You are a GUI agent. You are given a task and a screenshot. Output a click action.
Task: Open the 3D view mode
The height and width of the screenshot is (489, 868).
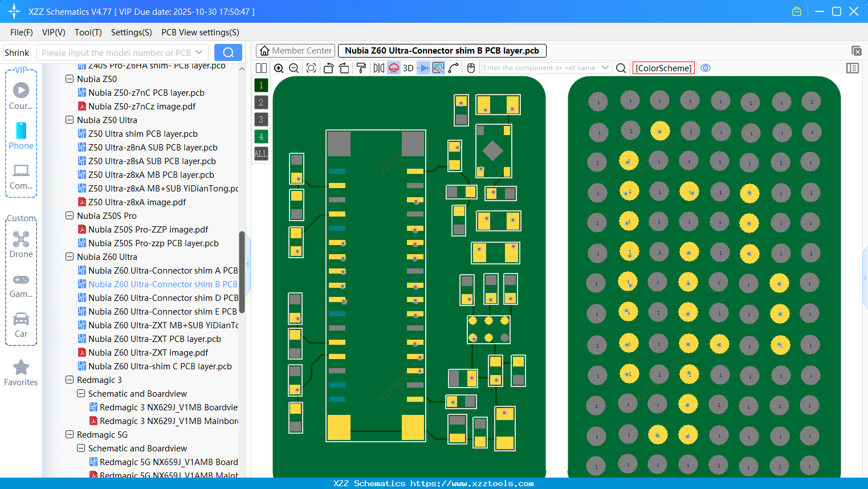[x=408, y=67]
